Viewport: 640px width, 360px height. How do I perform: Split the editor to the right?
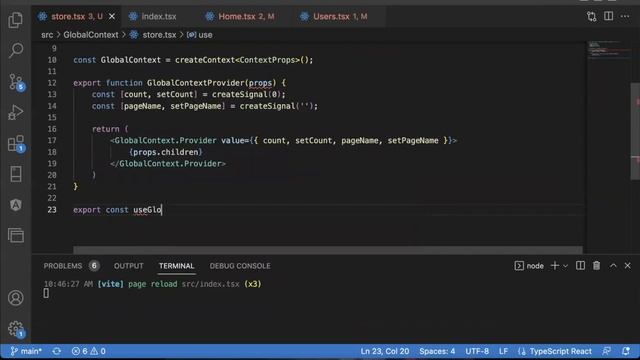[x=608, y=16]
